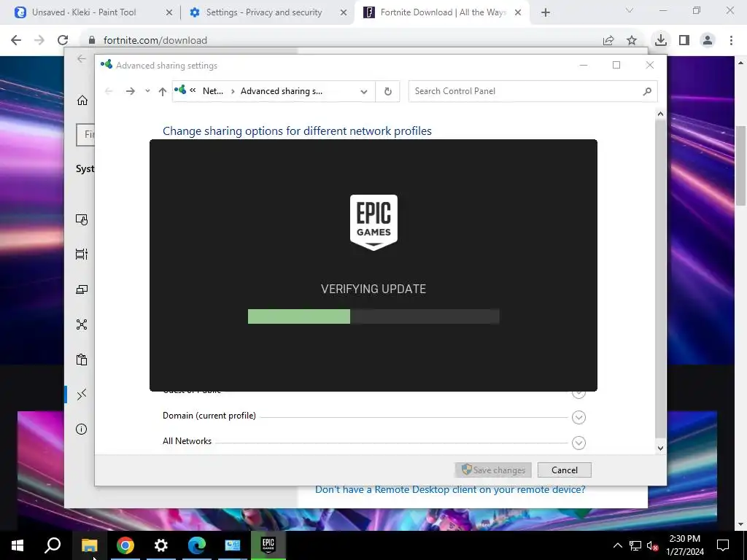Open address bar history dropdown
The image size is (747, 560).
click(x=364, y=91)
